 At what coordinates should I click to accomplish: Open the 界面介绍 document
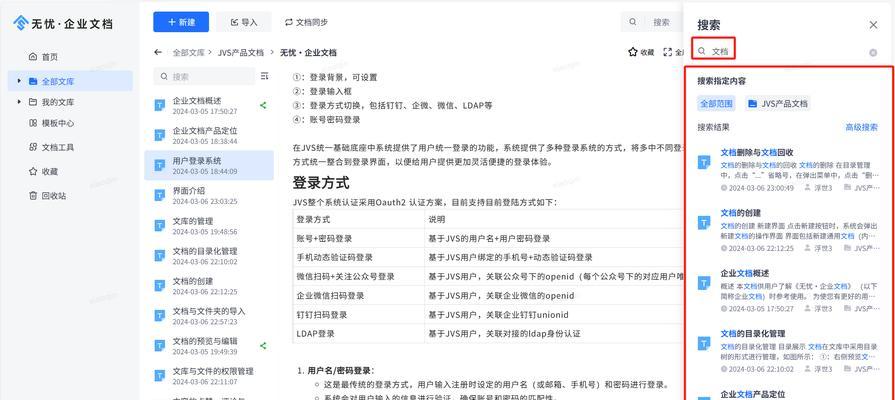click(209, 195)
